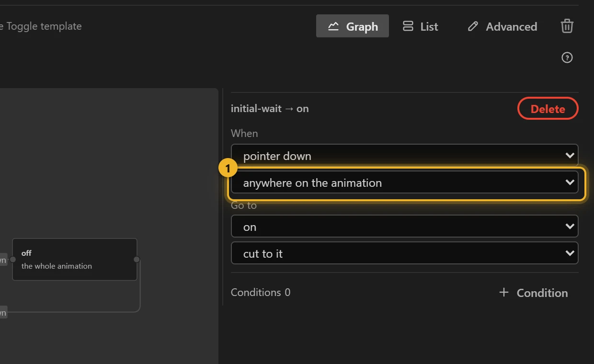This screenshot has height=364, width=594.
Task: Click the 'initial-wait → on' transition title
Action: point(270,109)
